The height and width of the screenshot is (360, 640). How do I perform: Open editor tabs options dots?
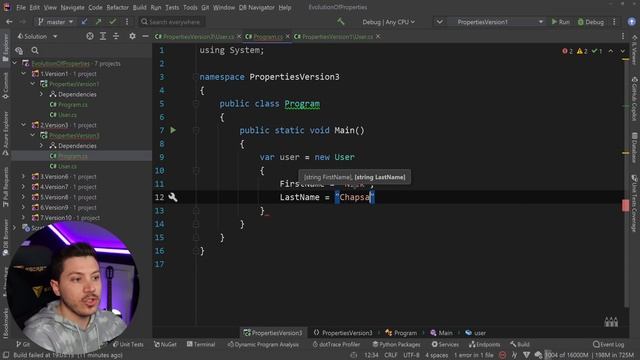click(623, 36)
